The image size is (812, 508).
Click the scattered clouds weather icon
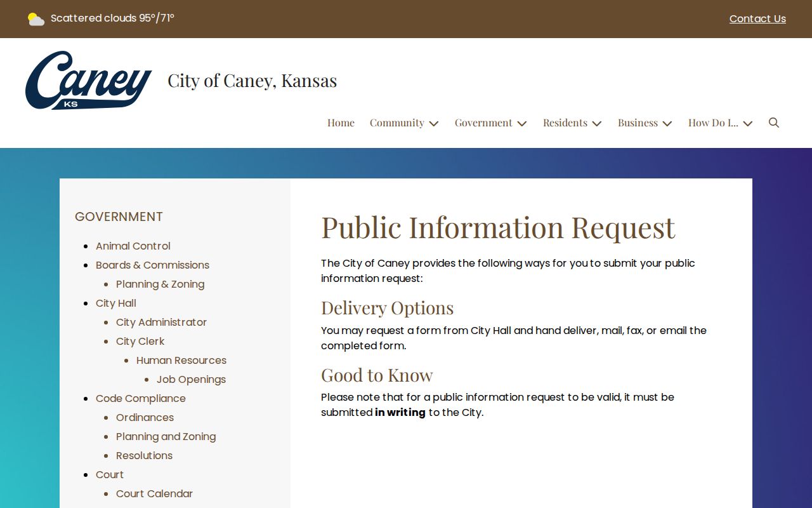[x=36, y=19]
